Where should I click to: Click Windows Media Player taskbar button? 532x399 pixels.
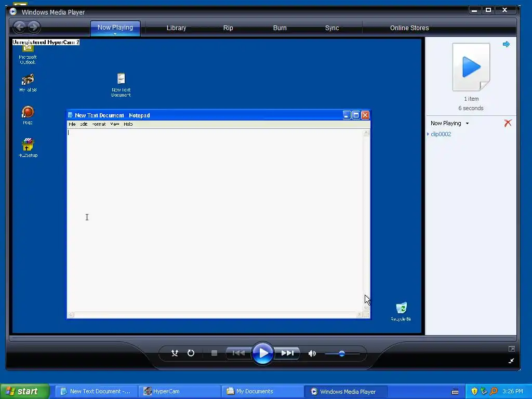(345, 391)
